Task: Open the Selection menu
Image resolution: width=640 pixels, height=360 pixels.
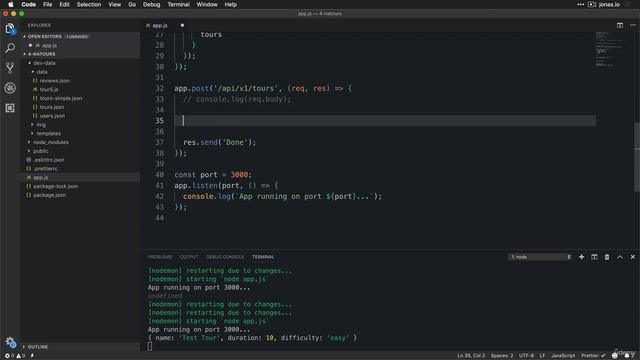Action: tap(89, 4)
